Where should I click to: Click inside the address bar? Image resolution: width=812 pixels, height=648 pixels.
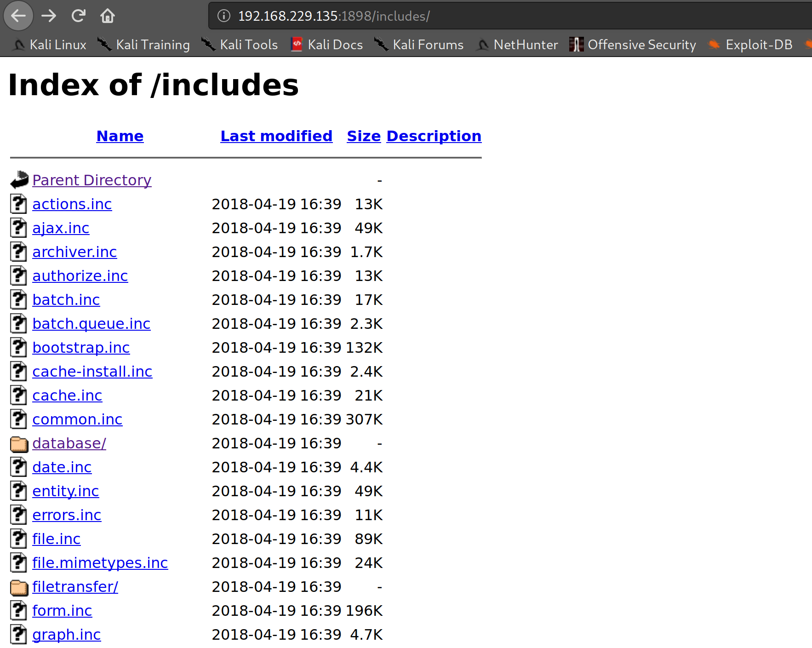pos(414,16)
